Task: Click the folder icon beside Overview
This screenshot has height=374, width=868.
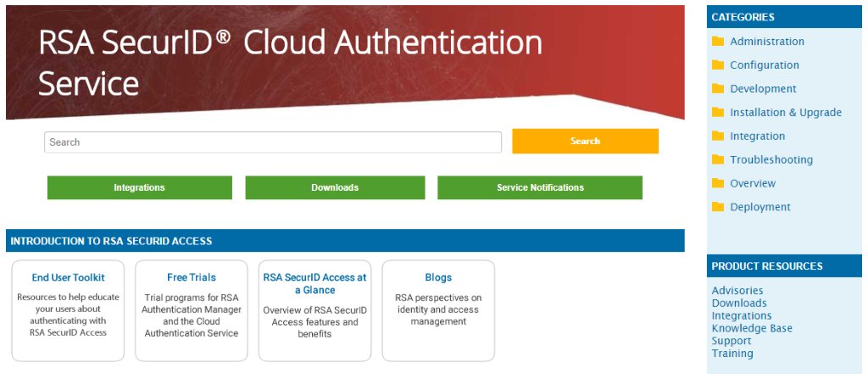Action: point(717,183)
